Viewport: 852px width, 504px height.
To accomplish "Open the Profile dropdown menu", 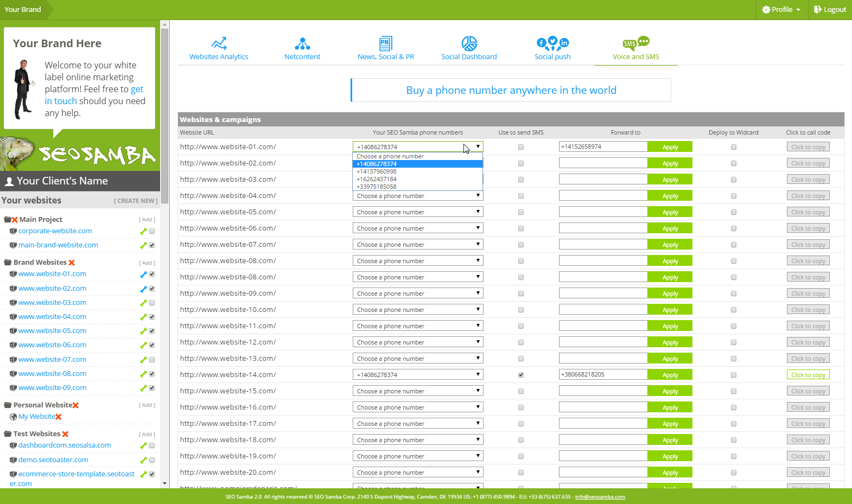I will 781,10.
